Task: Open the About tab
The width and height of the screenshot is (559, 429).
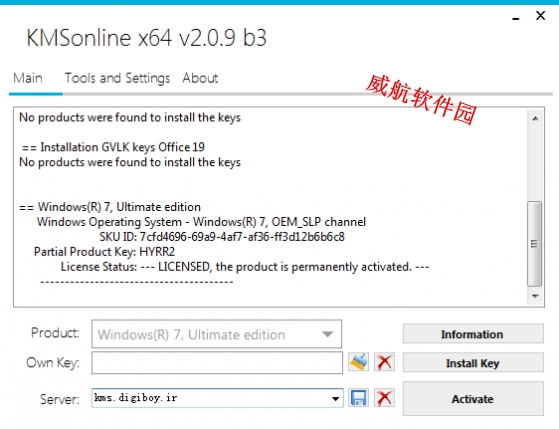Action: [x=200, y=78]
